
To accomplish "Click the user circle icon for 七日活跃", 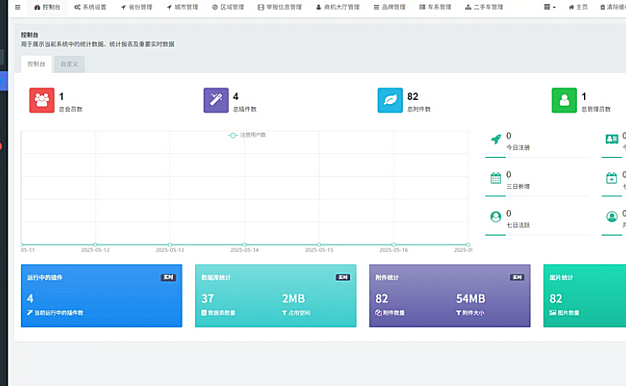I will click(495, 217).
